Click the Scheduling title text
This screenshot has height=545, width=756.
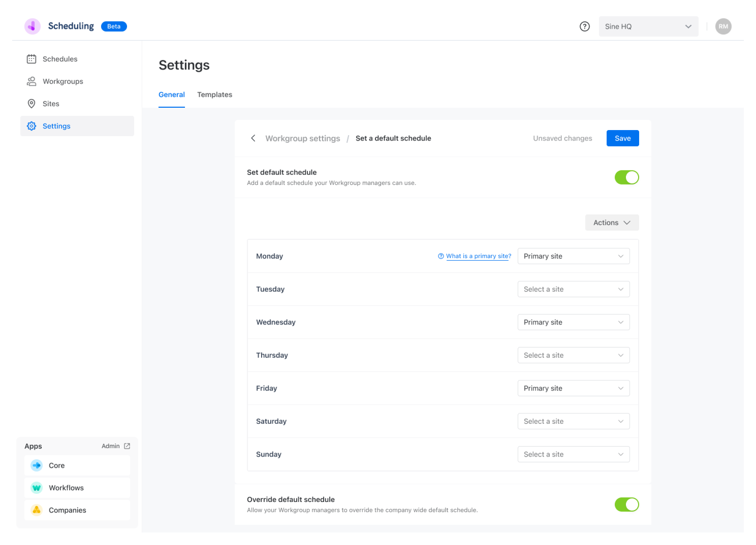pyautogui.click(x=71, y=26)
